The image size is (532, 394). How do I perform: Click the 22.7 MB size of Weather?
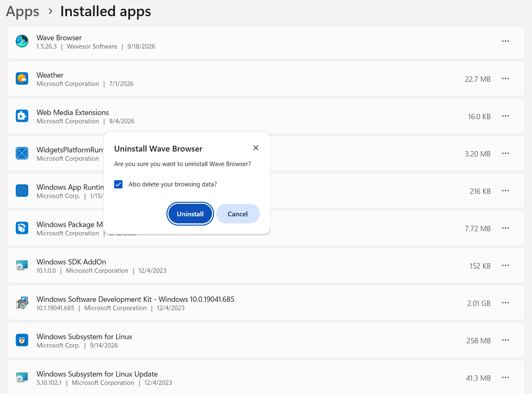(478, 79)
